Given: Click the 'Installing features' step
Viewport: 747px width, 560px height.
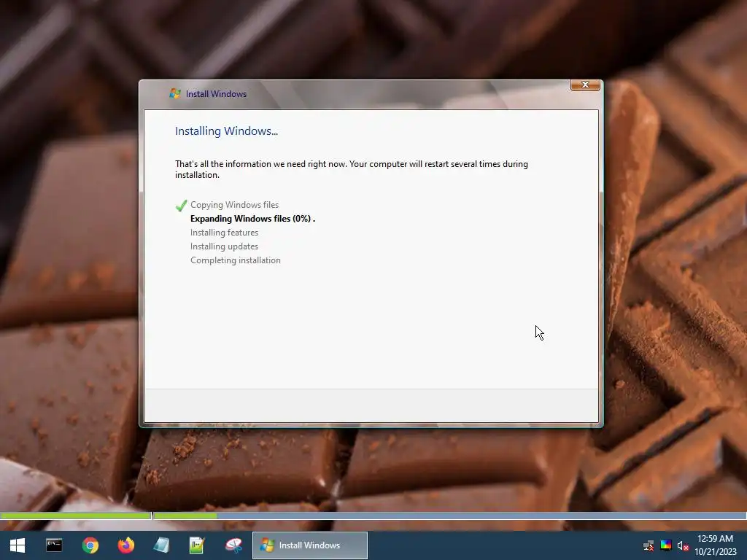Looking at the screenshot, I should [x=225, y=233].
